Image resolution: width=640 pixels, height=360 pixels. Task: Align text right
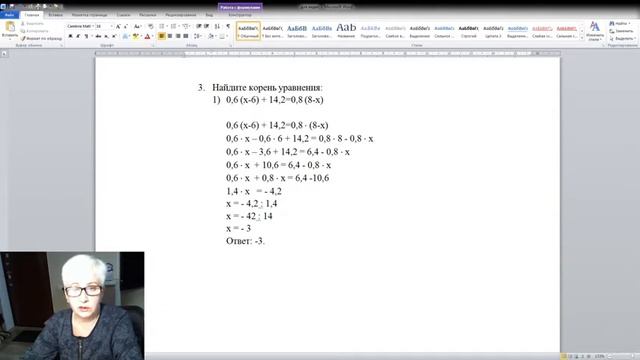point(178,36)
